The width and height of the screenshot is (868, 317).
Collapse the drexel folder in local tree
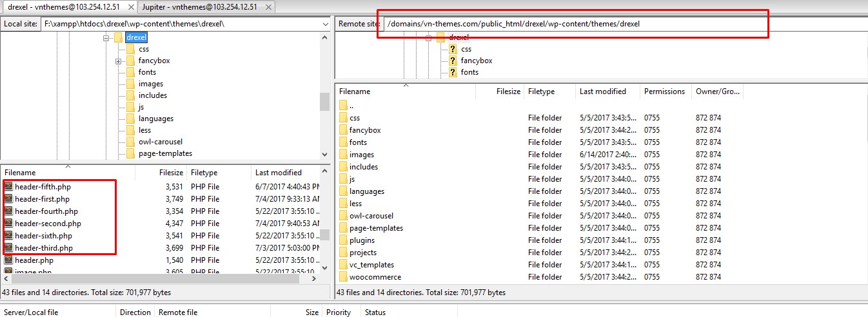point(106,38)
